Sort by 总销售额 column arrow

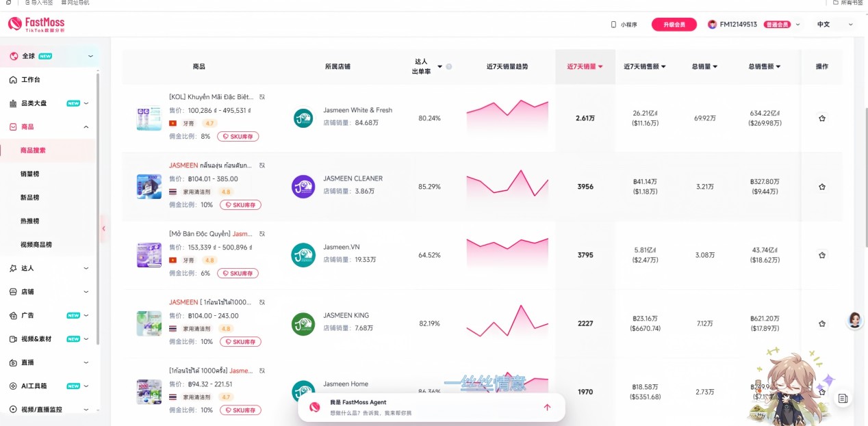[x=778, y=67]
